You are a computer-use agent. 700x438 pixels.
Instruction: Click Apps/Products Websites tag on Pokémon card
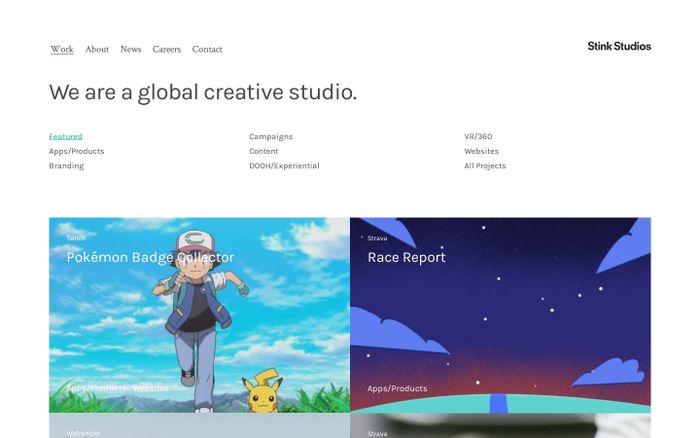pyautogui.click(x=117, y=388)
